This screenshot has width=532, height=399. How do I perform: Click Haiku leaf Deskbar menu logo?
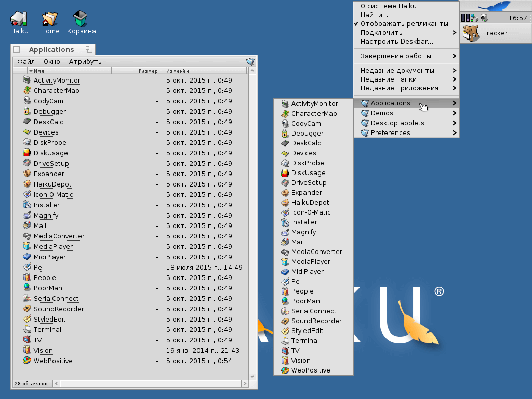[x=495, y=6]
